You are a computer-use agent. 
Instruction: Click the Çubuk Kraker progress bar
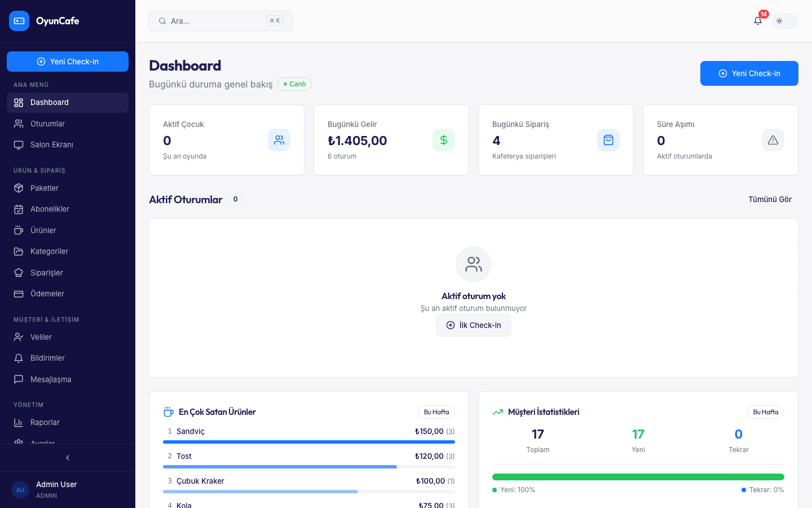click(309, 492)
